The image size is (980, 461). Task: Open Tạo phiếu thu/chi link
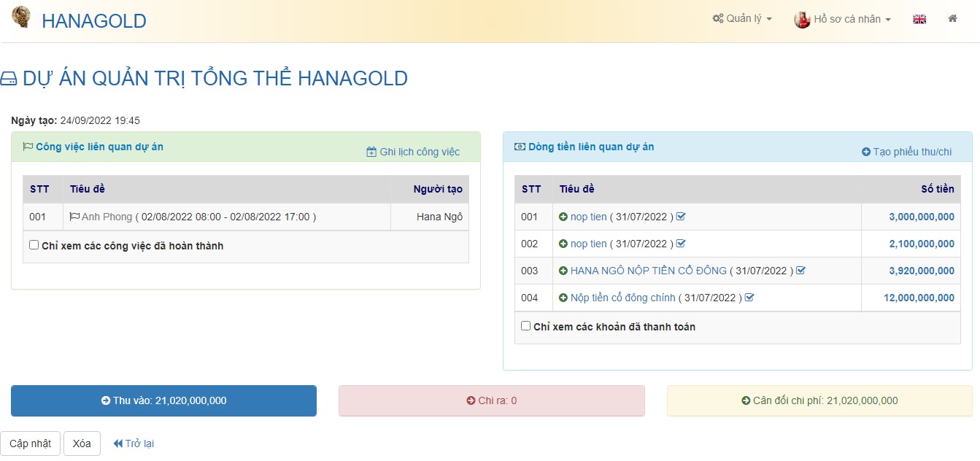click(907, 152)
